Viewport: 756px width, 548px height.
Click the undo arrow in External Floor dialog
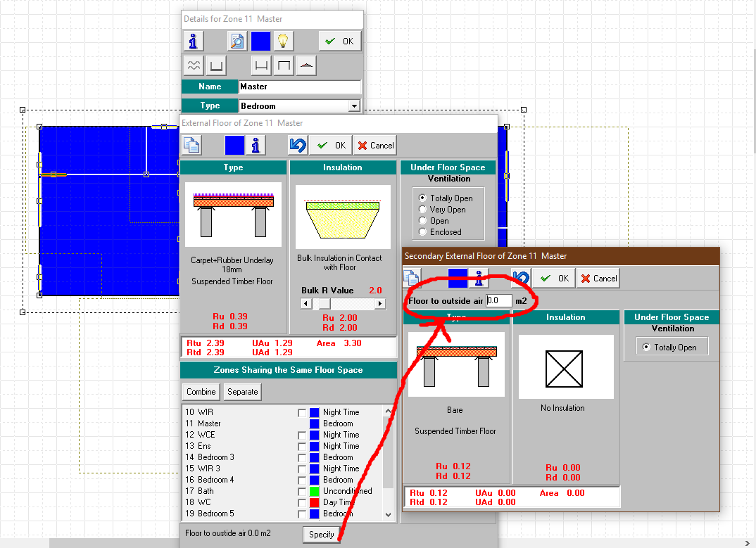(298, 146)
